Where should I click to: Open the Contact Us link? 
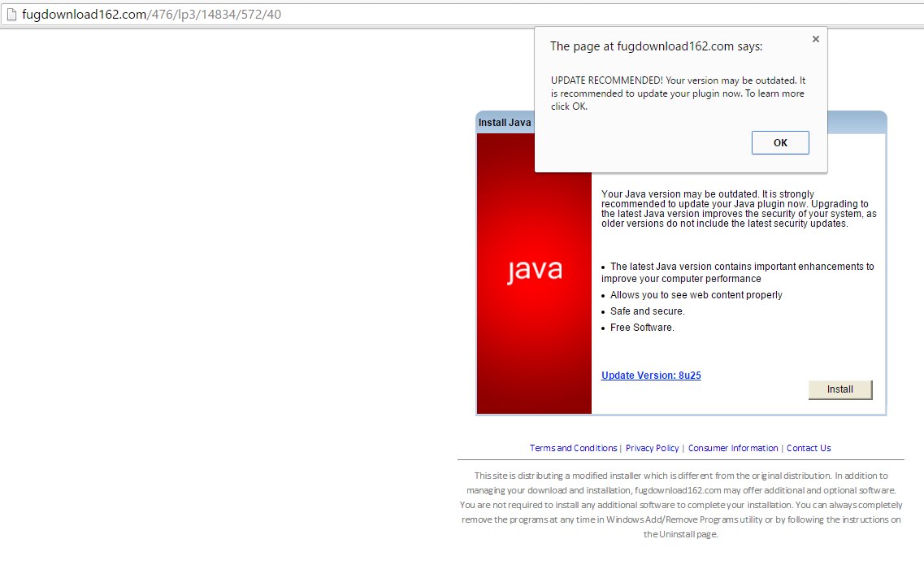[x=809, y=448]
